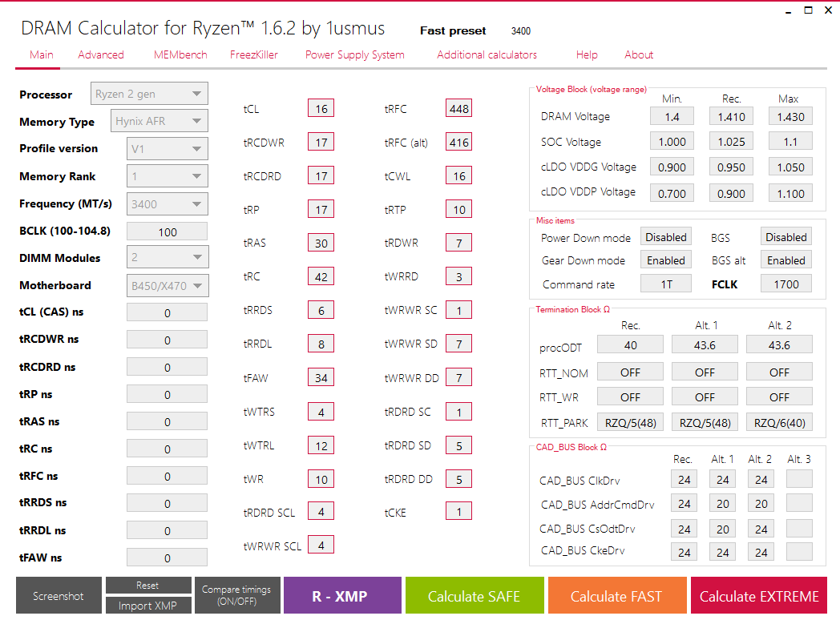Expand the Memory Type dropdown
The image size is (840, 624).
click(160, 121)
